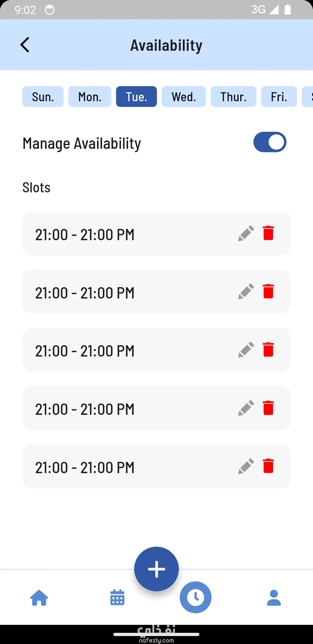Select the Tue. day tab
Image resolution: width=313 pixels, height=644 pixels.
(x=137, y=97)
